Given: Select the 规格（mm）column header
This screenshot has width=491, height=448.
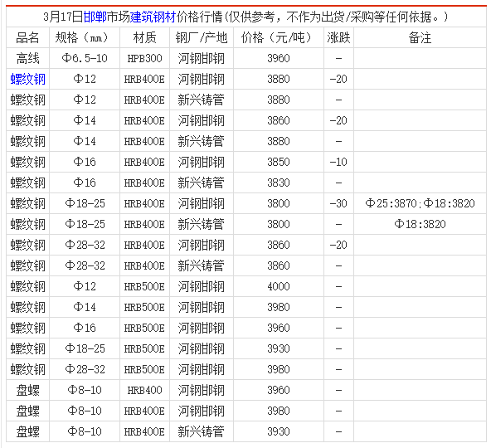Looking at the screenshot, I should click(85, 37).
